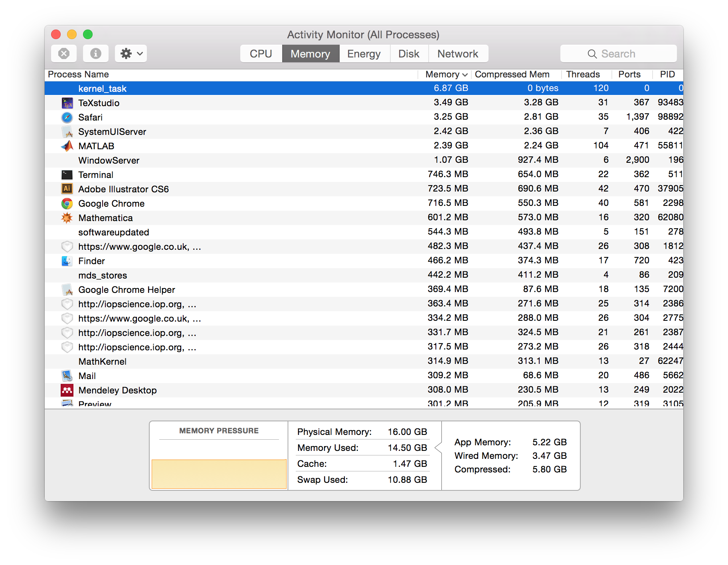Image resolution: width=728 pixels, height=565 pixels.
Task: Open the process info (i) button
Action: (96, 53)
